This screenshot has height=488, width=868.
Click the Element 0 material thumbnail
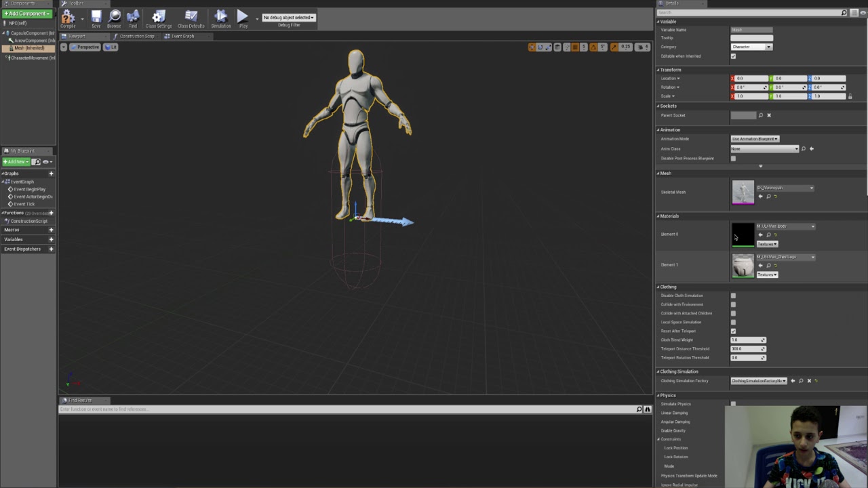(743, 235)
